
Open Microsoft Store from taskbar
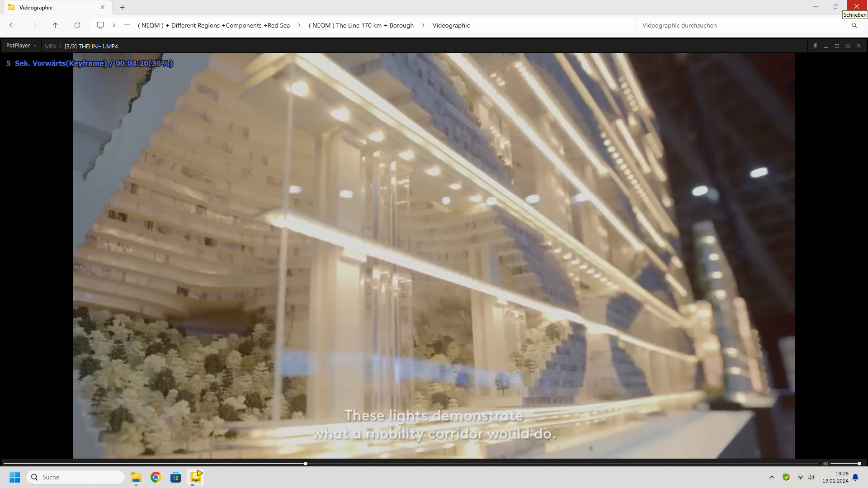pyautogui.click(x=176, y=477)
